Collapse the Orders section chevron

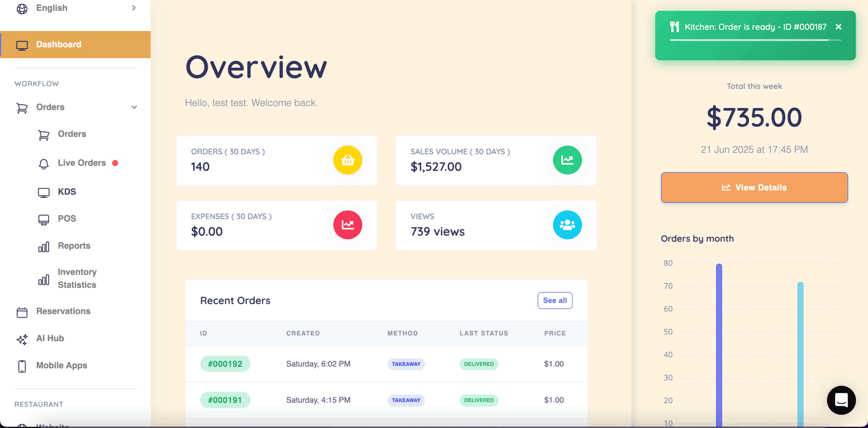(134, 107)
